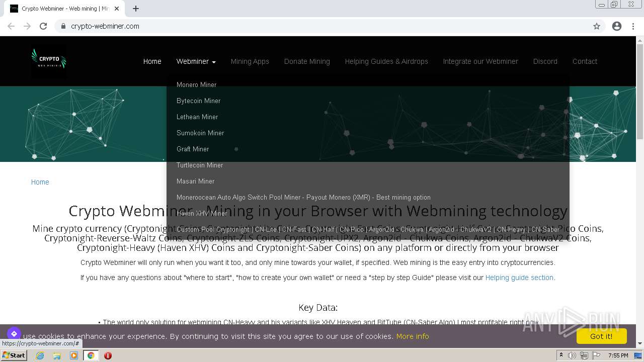Screen dimensions: 644x362
Task: Click the network tray icon
Action: (584, 355)
